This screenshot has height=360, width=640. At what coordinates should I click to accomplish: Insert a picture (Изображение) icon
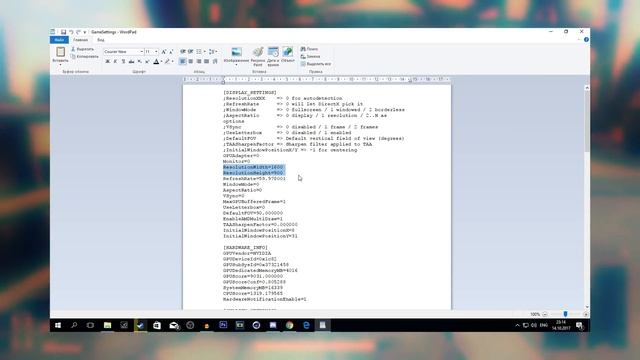(x=236, y=52)
